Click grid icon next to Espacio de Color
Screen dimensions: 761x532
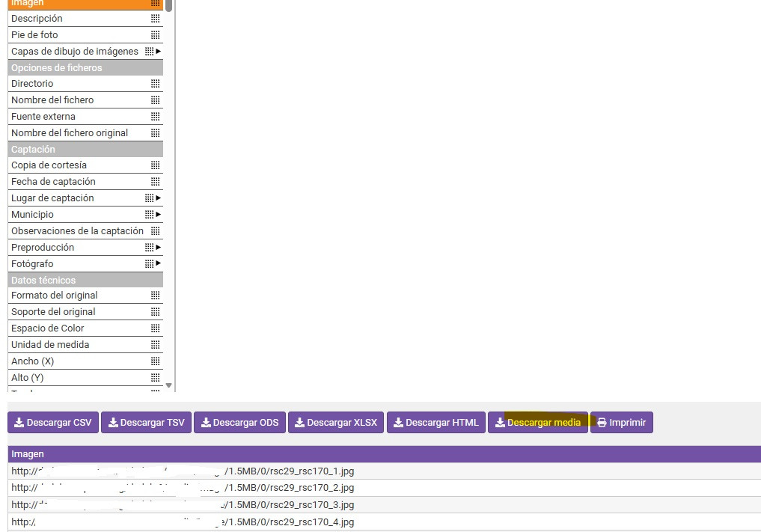coord(155,328)
